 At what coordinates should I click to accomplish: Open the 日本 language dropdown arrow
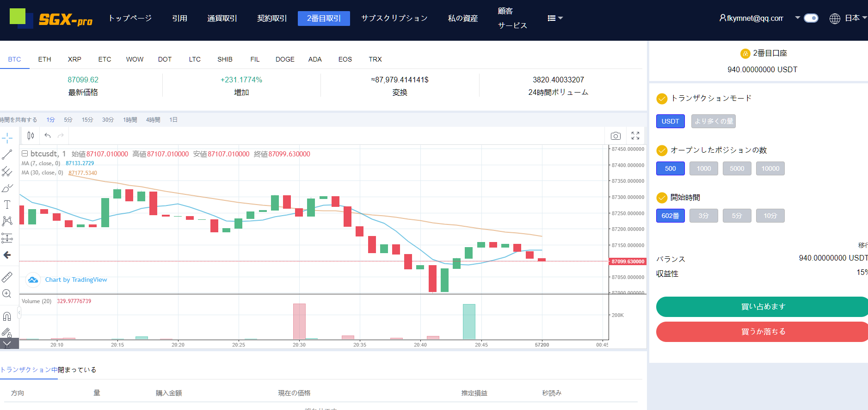[864, 18]
